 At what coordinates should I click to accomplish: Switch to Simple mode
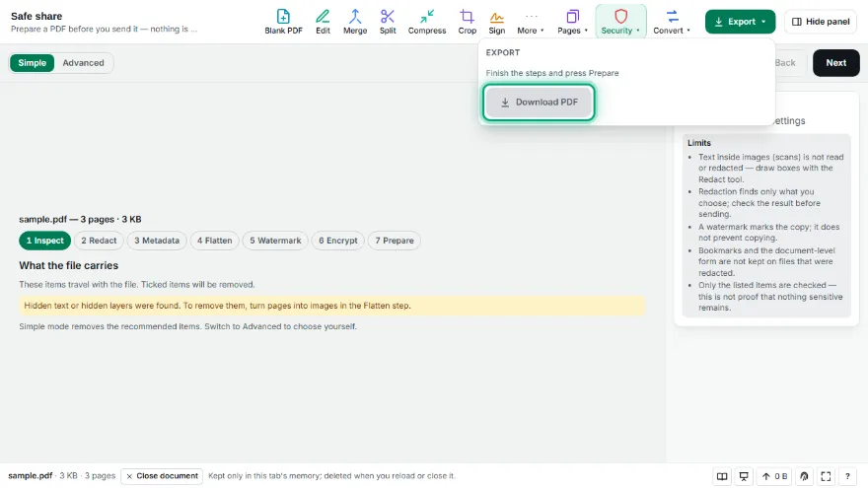[33, 62]
